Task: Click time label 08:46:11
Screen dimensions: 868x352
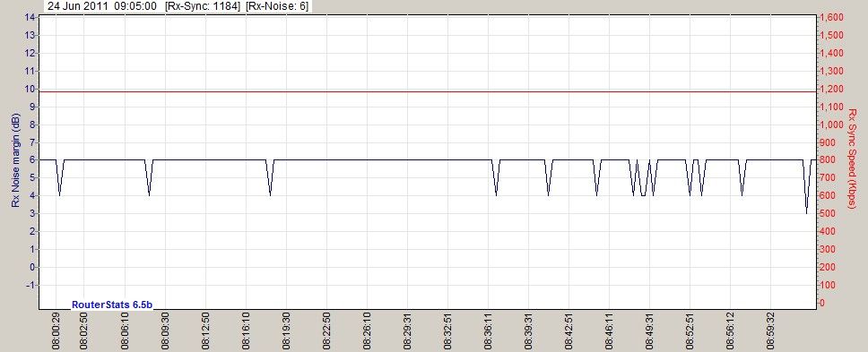Action: pyautogui.click(x=609, y=332)
